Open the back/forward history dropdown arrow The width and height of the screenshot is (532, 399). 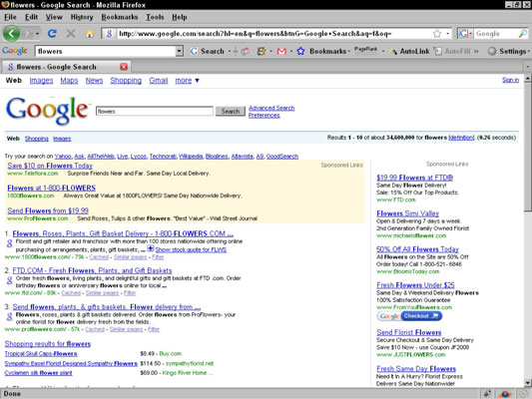coord(37,34)
